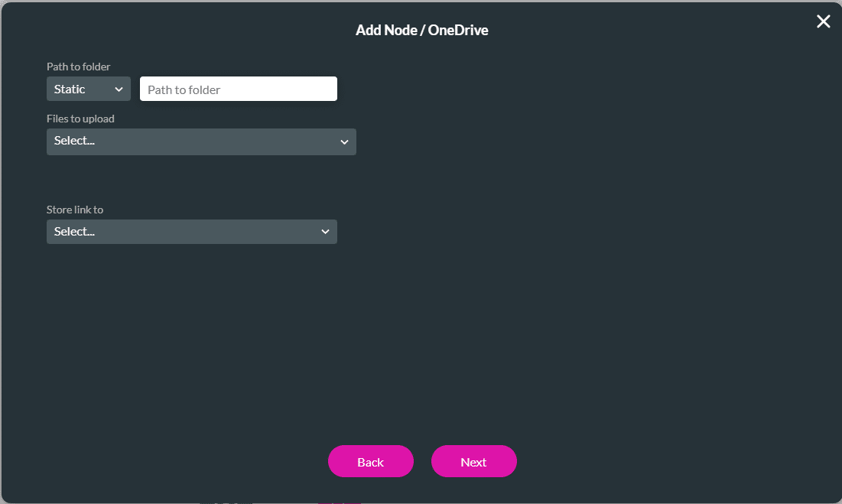Screen dimensions: 842x504
Task: Select the down arrow beside Files to upload
Action: [344, 141]
